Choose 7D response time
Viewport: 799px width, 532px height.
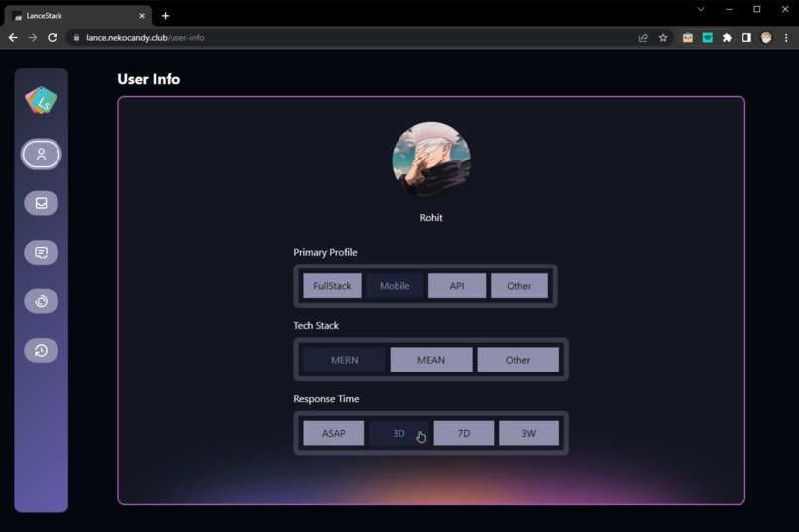(464, 433)
